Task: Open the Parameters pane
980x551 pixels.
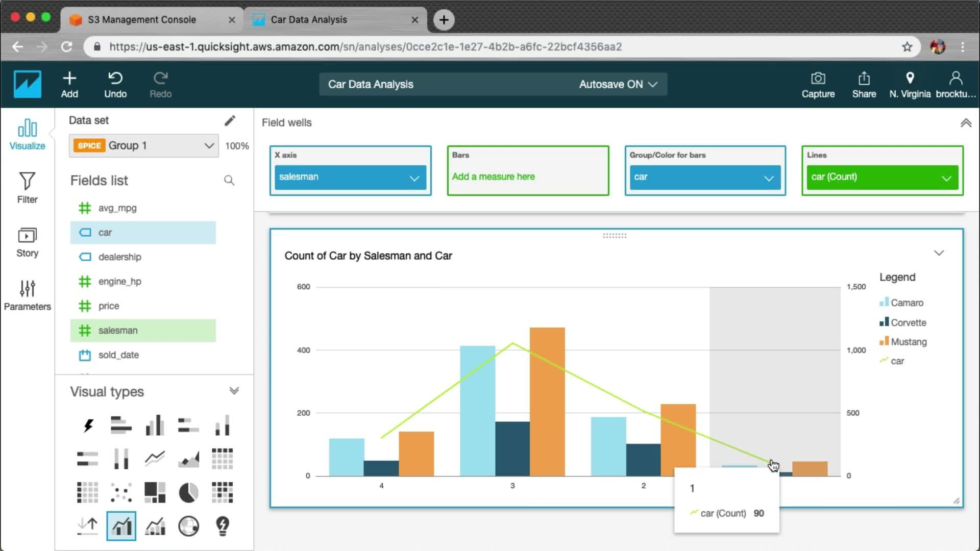Action: [x=27, y=295]
